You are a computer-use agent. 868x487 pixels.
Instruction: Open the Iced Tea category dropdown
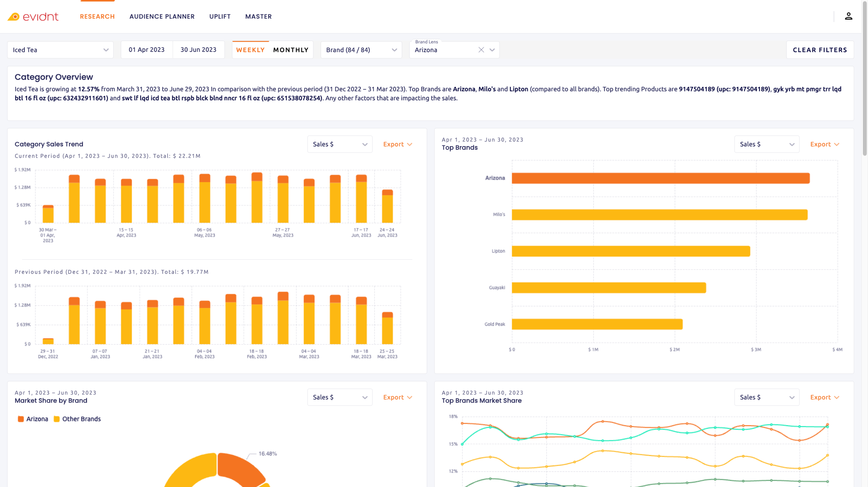60,50
